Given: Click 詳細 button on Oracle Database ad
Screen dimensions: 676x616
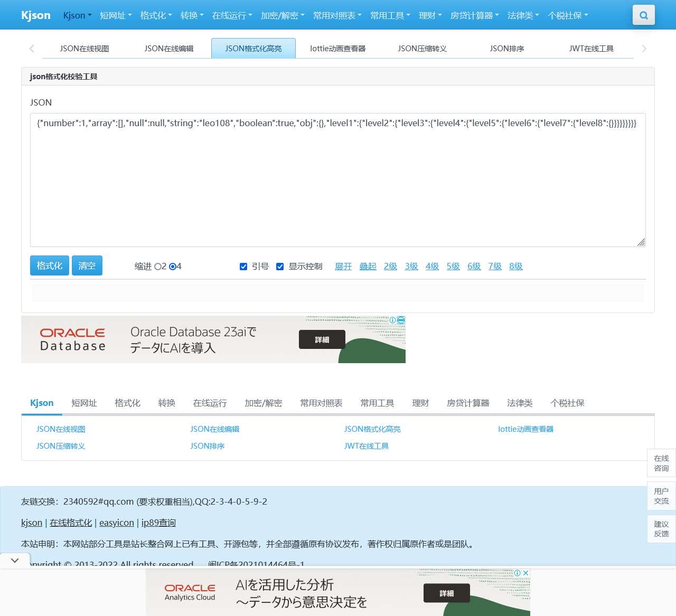Looking at the screenshot, I should [322, 339].
